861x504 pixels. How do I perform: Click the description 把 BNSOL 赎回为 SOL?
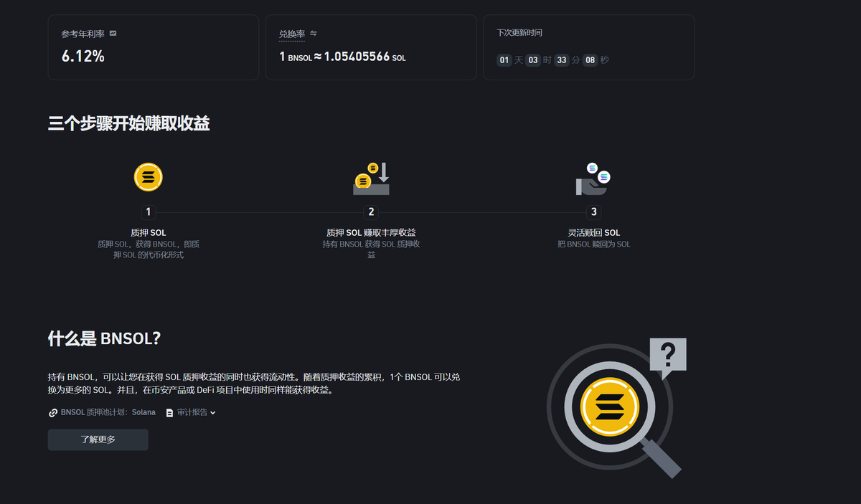[593, 244]
